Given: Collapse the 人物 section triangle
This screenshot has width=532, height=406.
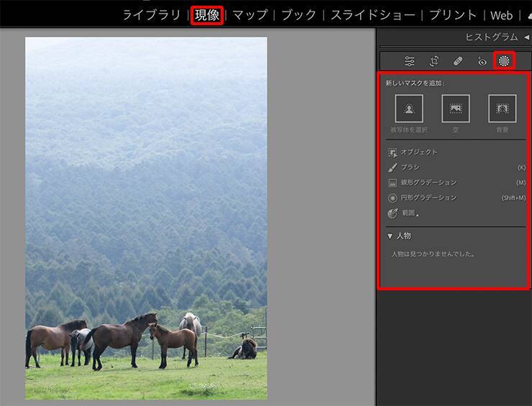Looking at the screenshot, I should [x=390, y=236].
